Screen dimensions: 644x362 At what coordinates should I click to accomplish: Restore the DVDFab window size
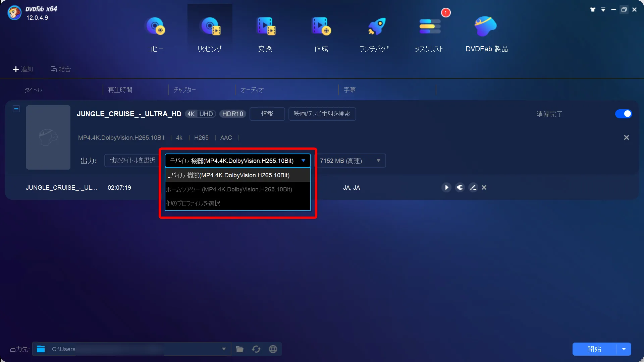[x=624, y=10]
